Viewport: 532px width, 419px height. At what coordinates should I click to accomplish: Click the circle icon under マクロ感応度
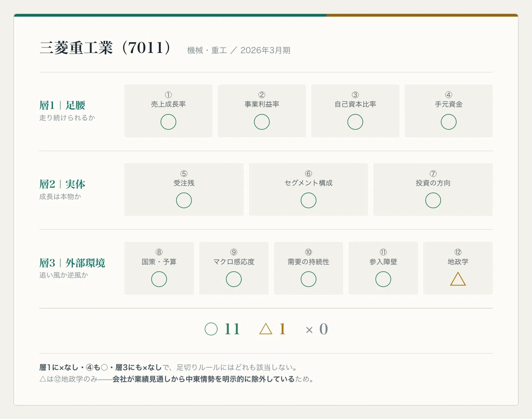coord(234,279)
